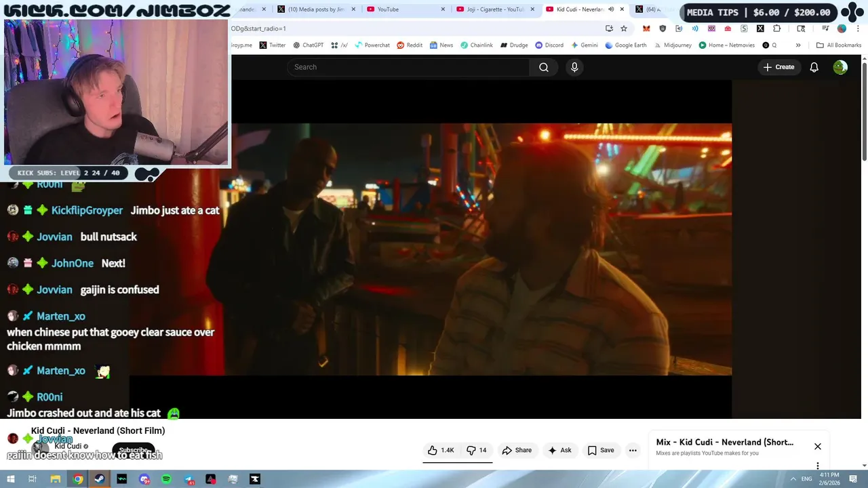The image size is (868, 488).
Task: Click the Share button
Action: tap(517, 450)
